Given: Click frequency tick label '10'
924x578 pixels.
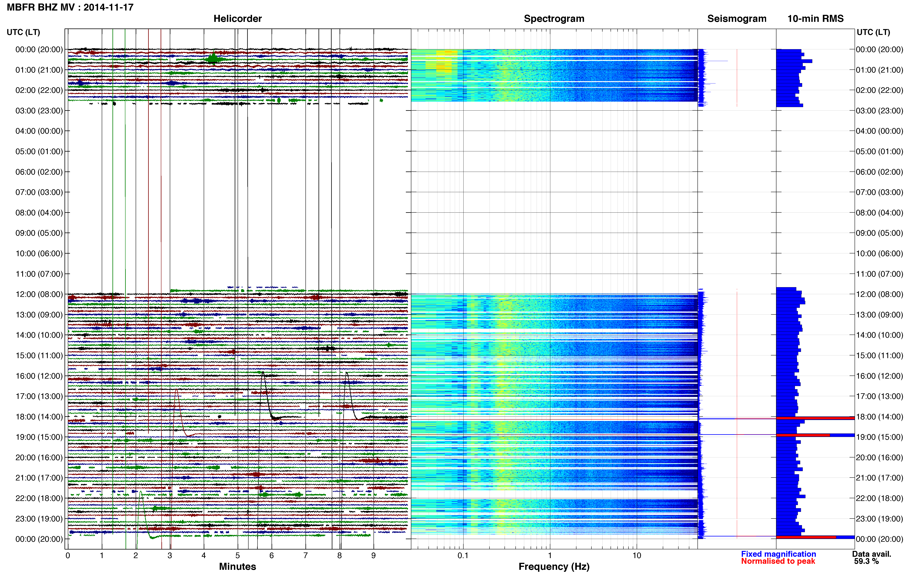Looking at the screenshot, I should coord(636,555).
